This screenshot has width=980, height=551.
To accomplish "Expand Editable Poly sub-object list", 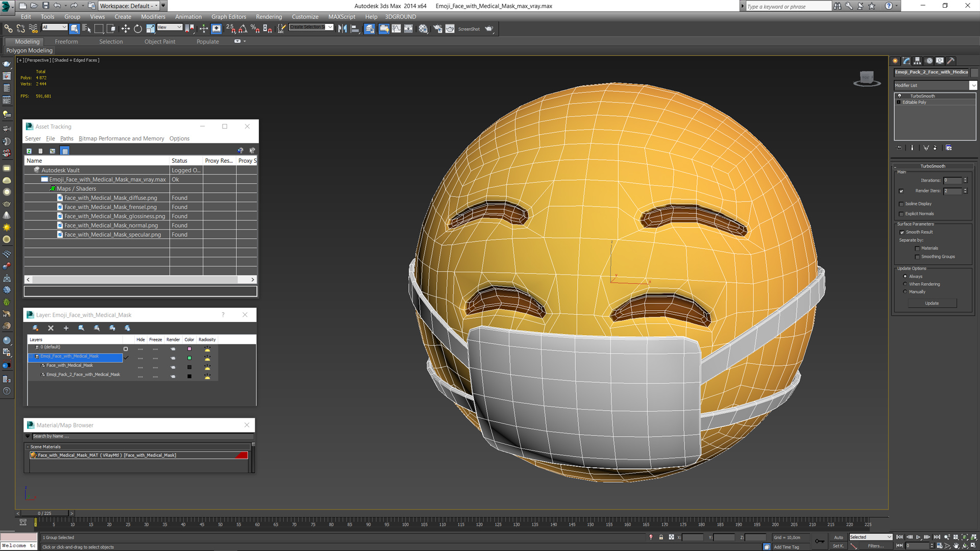I will [899, 103].
